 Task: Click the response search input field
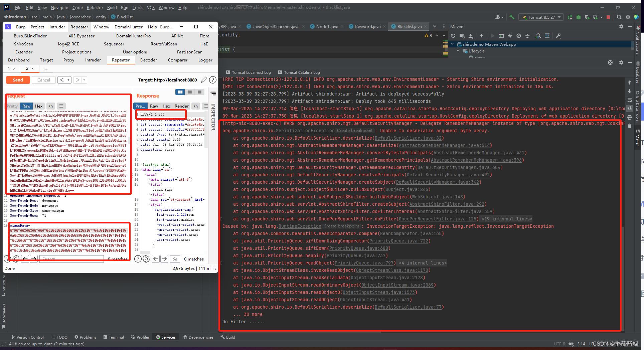(175, 259)
